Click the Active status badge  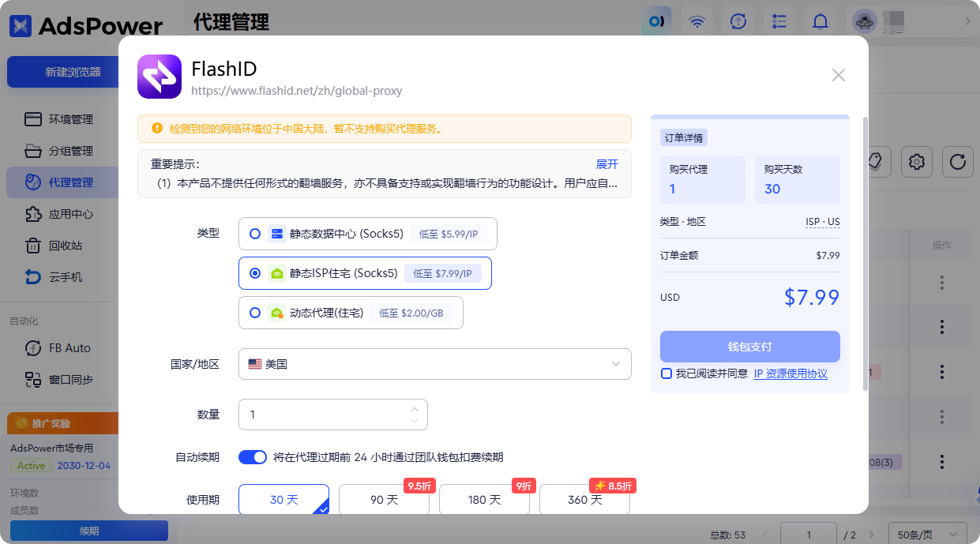coord(31,465)
